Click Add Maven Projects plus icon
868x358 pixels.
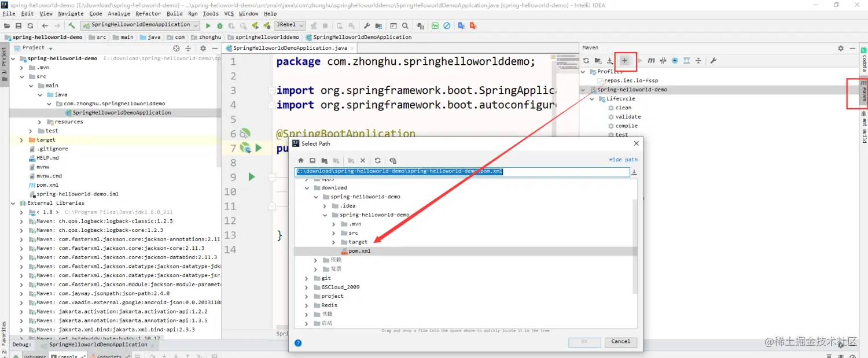[x=624, y=61]
